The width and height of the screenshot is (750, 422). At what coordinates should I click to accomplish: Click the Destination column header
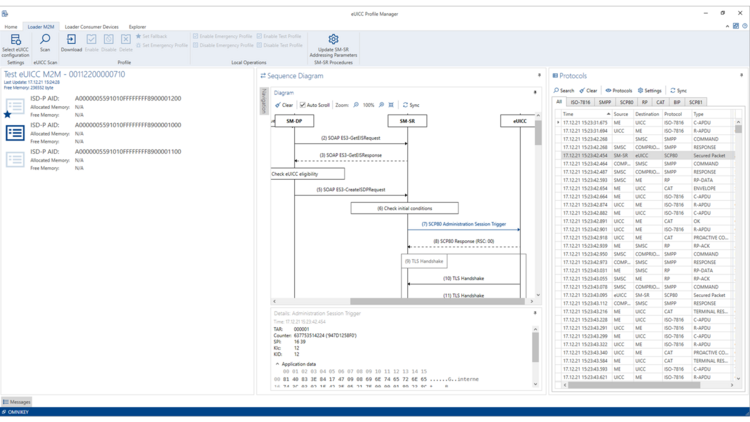tap(647, 114)
